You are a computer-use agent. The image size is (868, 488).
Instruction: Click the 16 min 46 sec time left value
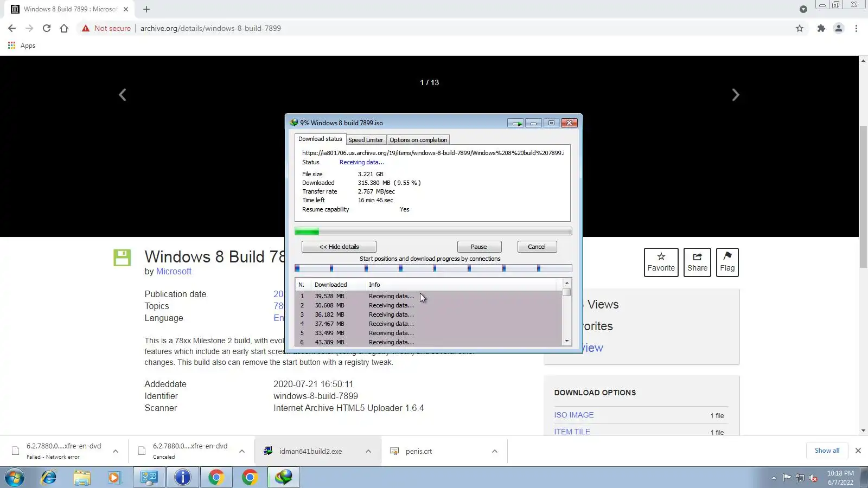click(x=375, y=200)
